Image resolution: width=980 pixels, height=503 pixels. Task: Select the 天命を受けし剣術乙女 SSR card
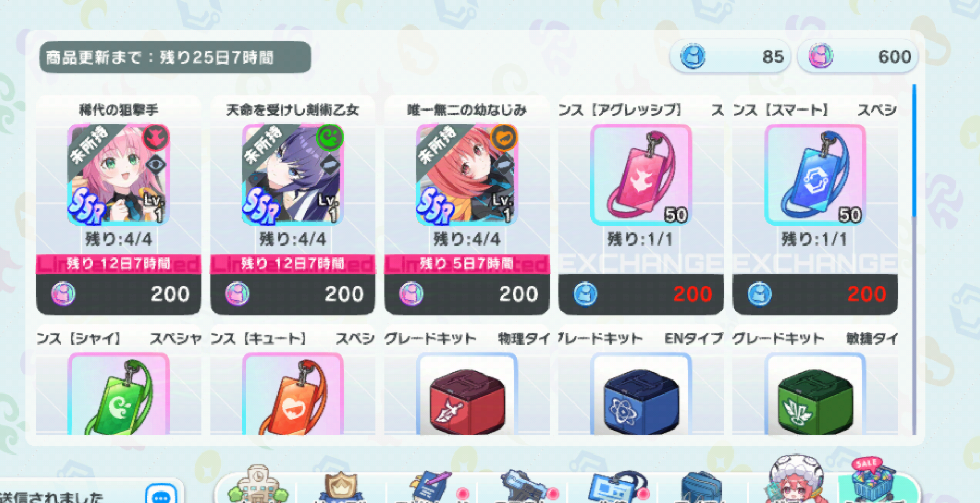(293, 206)
